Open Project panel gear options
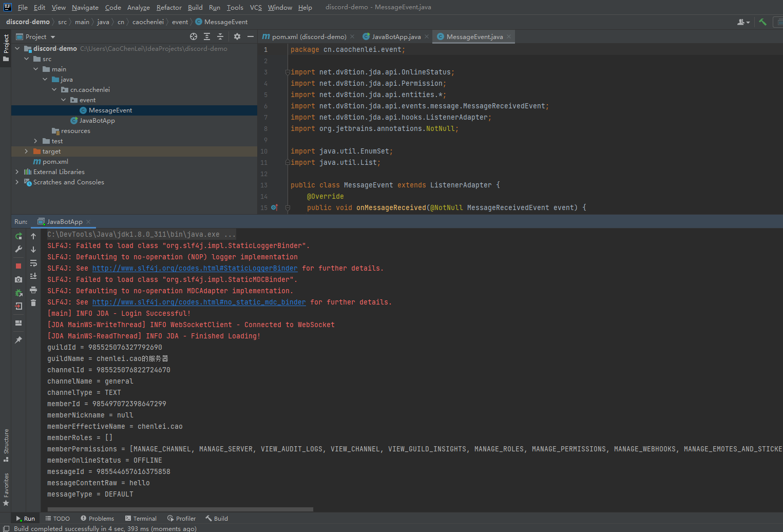This screenshot has height=532, width=783. [x=237, y=36]
